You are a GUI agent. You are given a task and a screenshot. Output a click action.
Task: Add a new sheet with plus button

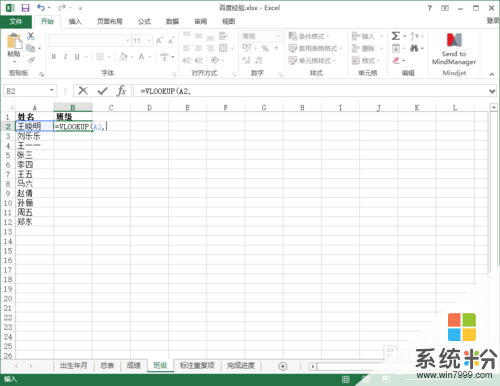pyautogui.click(x=283, y=366)
